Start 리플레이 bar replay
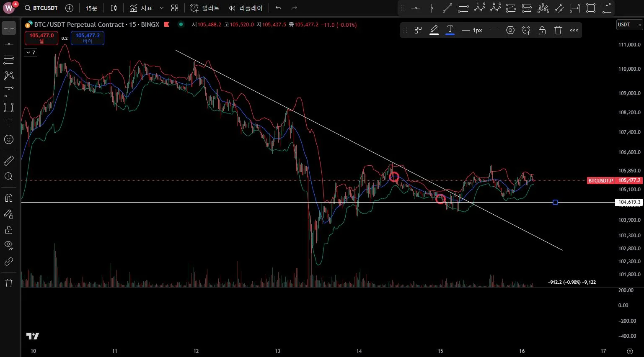644x357 pixels. pyautogui.click(x=246, y=8)
